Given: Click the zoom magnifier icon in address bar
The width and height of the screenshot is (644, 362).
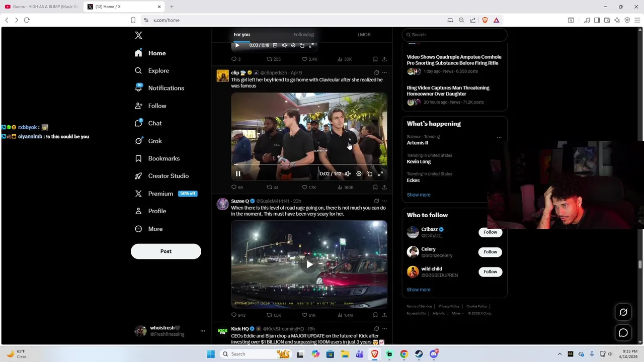Looking at the screenshot, I should [x=461, y=20].
